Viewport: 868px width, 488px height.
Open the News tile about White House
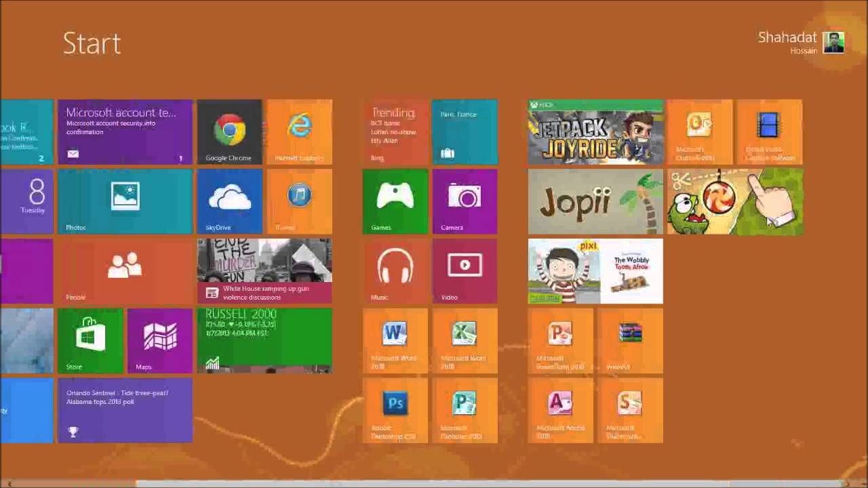264,272
